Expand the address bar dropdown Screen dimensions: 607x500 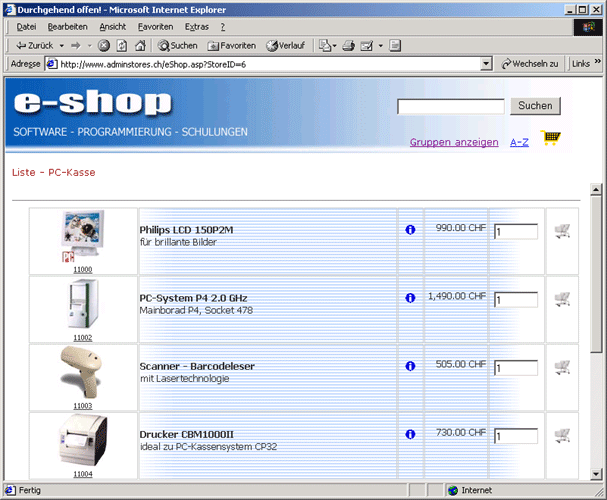486,64
